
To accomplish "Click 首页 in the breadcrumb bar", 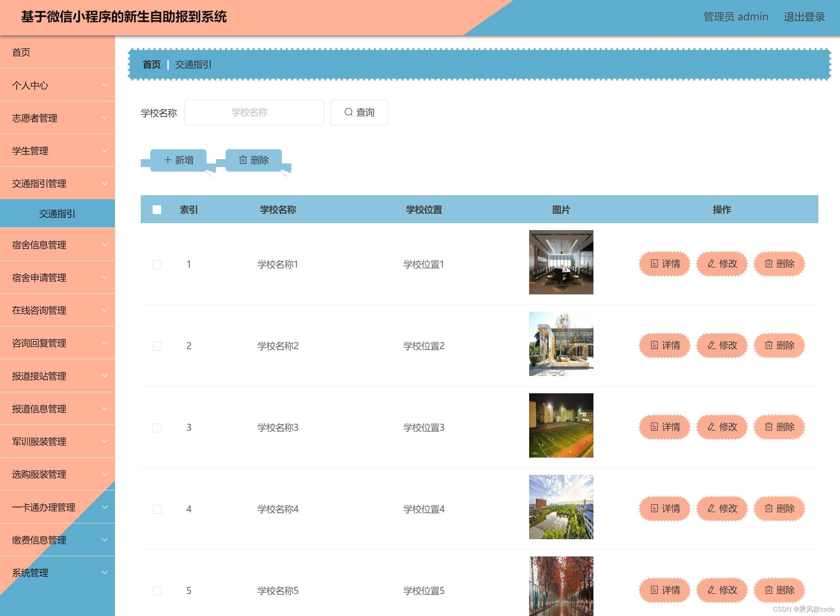I will [x=151, y=65].
